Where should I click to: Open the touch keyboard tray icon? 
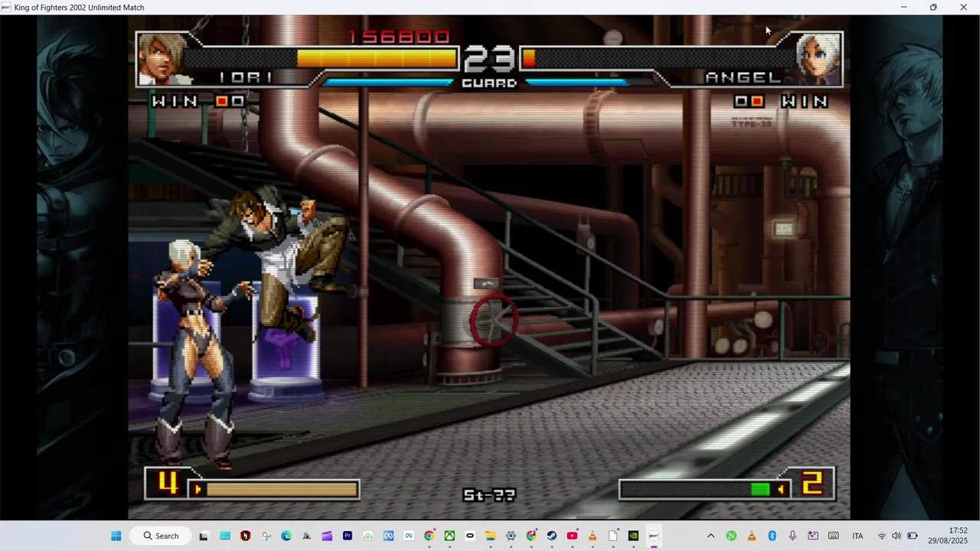coord(833,536)
